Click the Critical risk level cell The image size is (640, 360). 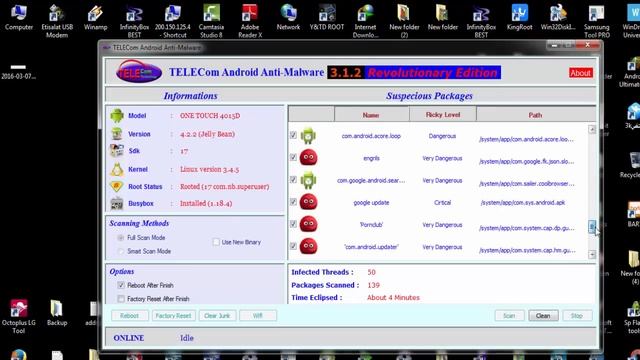pos(442,202)
